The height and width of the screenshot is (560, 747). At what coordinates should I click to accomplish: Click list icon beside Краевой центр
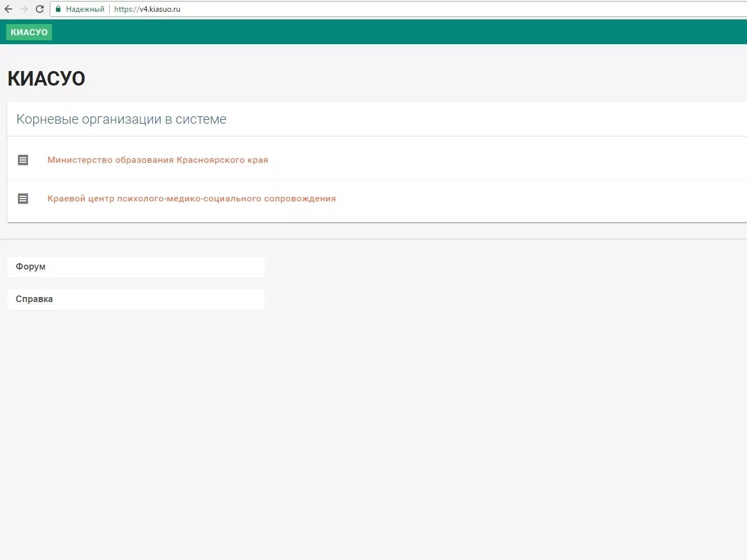pyautogui.click(x=23, y=199)
